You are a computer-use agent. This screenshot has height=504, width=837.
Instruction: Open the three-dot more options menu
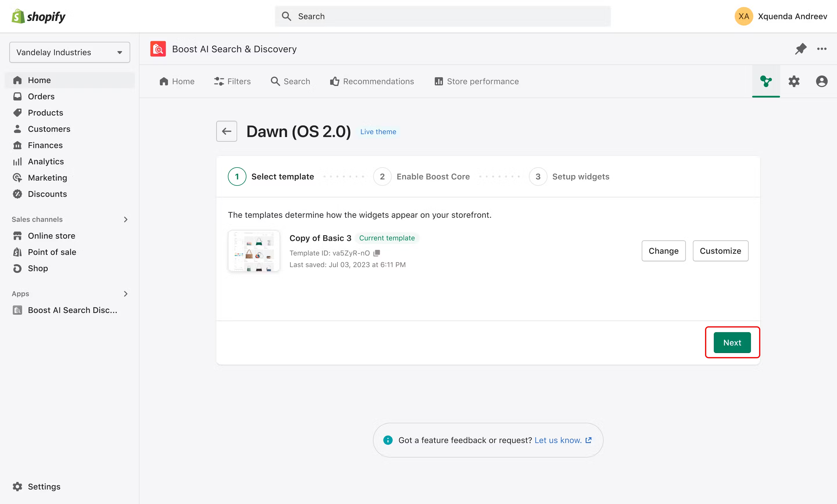[821, 49]
